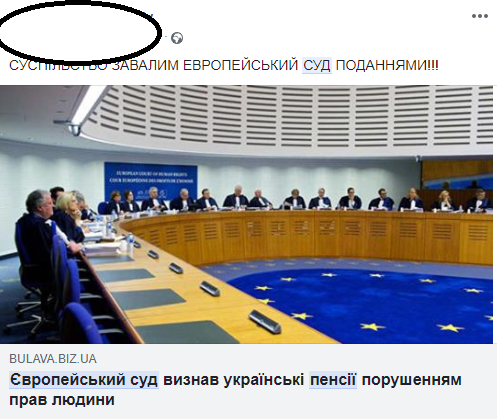The height and width of the screenshot is (419, 497).
Task: Select the caption words ЗАВАЛИМ ЕВРОПЕЙСЬКИЙ
Action: 204,65
